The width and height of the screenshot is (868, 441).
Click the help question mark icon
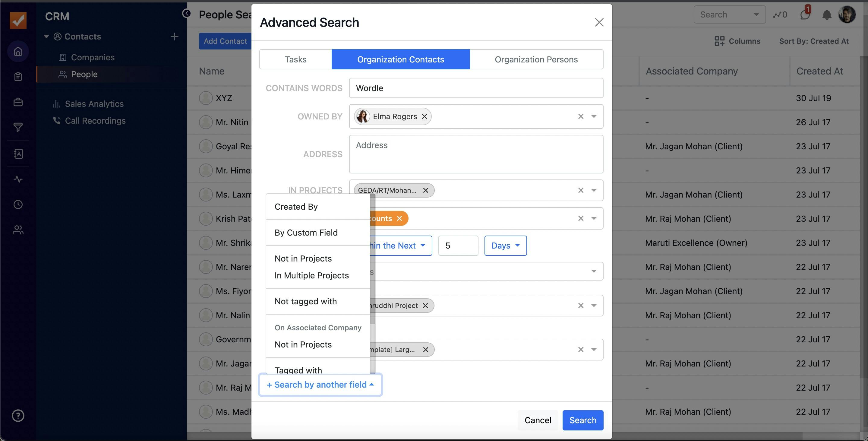tap(18, 415)
